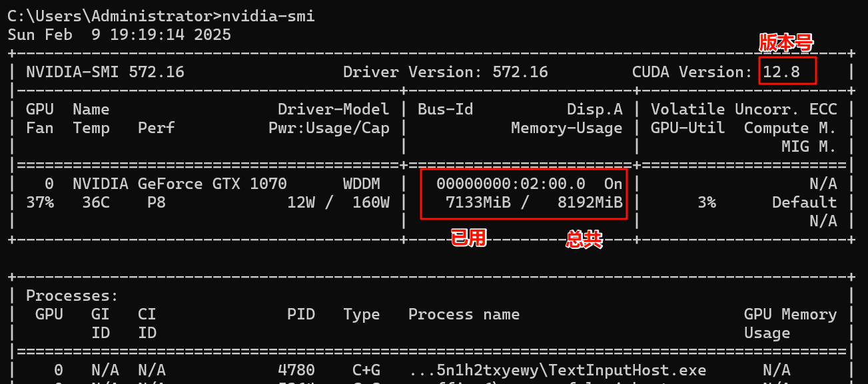868x384 pixels.
Task: Click the prompt path "C:\Users\Administrator>"
Action: tap(115, 16)
